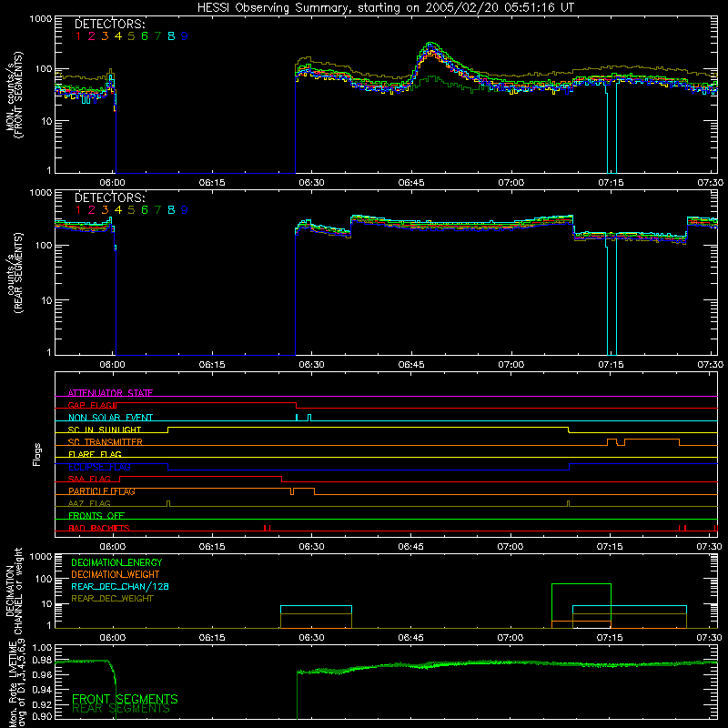Click the HESSI Observing Summary title text
Screen dimensions: 728x728
(386, 8)
